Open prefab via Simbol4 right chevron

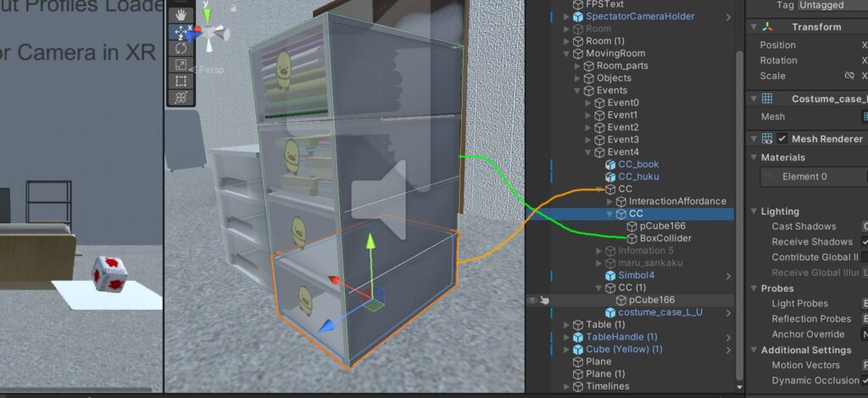pos(728,276)
